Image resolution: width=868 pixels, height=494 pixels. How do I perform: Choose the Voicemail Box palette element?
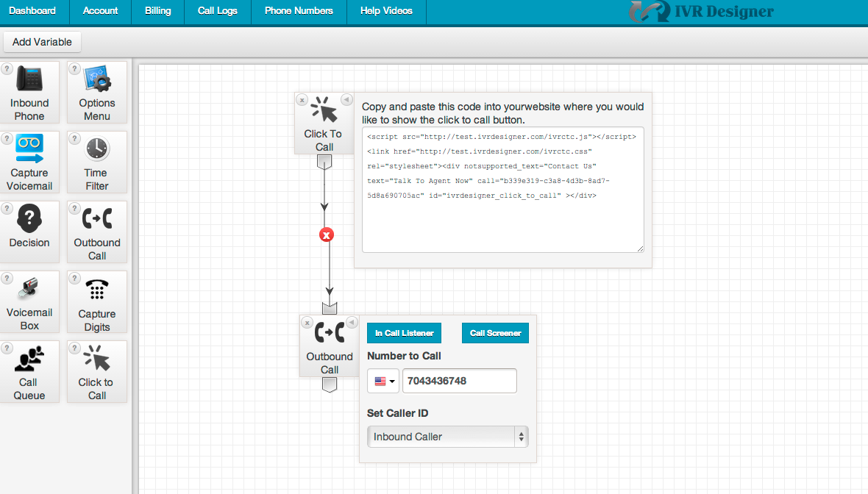click(x=29, y=301)
